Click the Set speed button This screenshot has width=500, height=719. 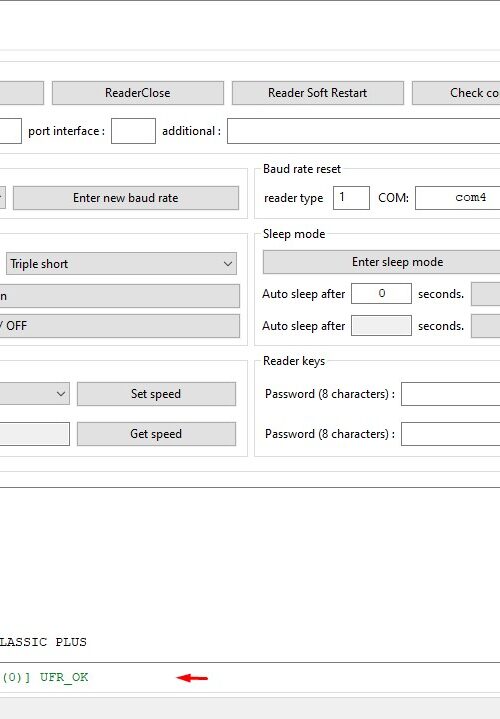[x=156, y=394]
